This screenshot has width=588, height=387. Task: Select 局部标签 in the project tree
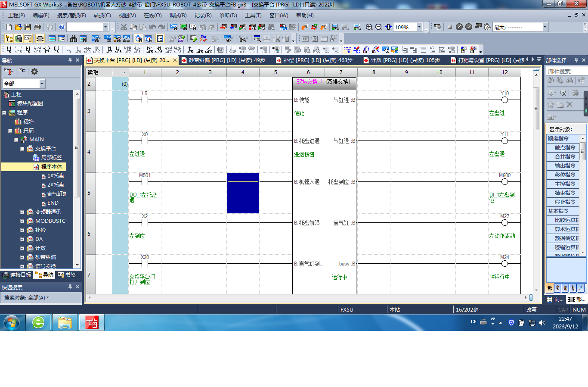coord(51,158)
